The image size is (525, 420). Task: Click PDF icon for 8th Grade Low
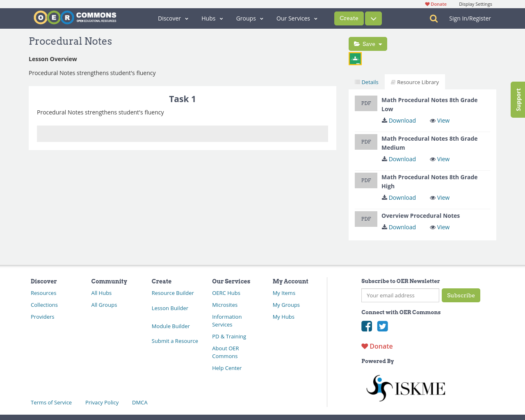tap(366, 103)
